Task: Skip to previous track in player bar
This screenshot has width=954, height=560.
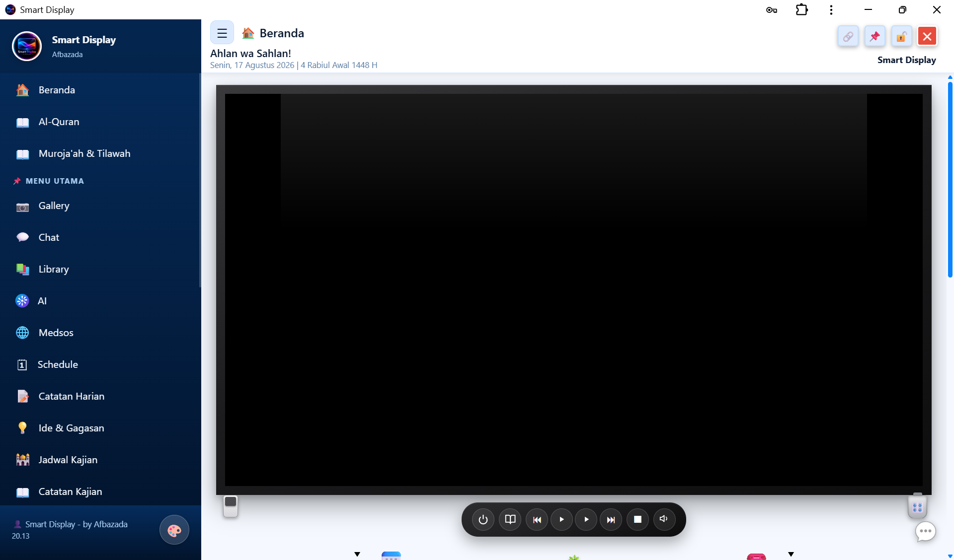Action: tap(537, 520)
